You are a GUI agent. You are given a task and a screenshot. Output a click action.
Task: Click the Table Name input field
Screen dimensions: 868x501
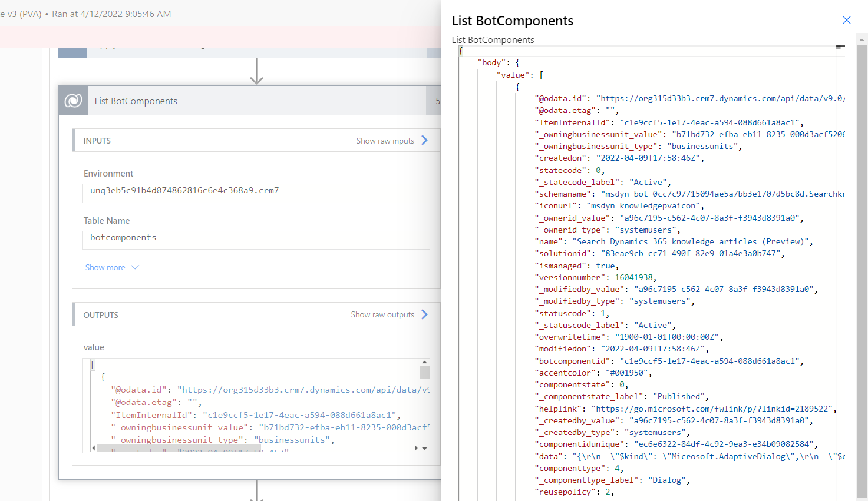point(256,240)
